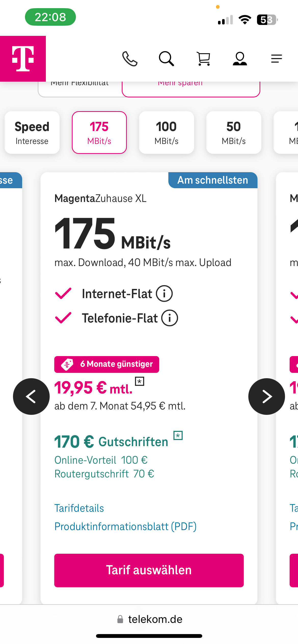This screenshot has width=298, height=644.
Task: Select the 100 MBit/s speed filter
Action: click(x=166, y=133)
